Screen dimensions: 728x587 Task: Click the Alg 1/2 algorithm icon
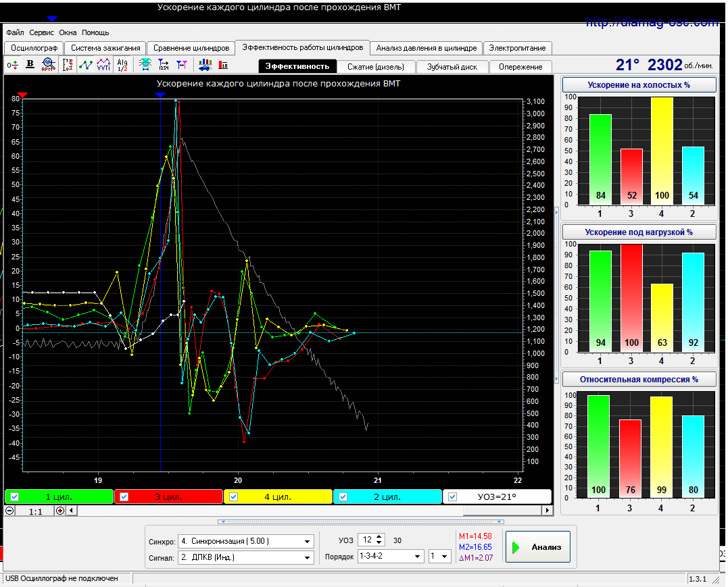tap(122, 64)
